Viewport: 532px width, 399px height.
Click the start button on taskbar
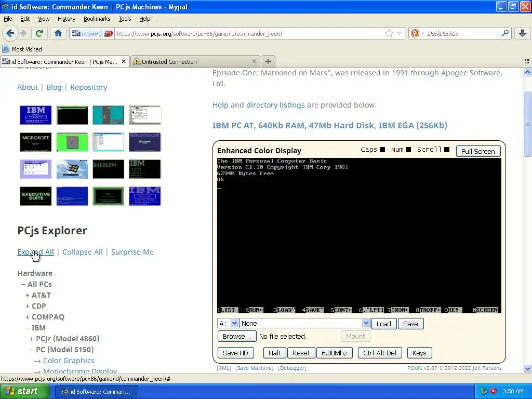(x=24, y=392)
